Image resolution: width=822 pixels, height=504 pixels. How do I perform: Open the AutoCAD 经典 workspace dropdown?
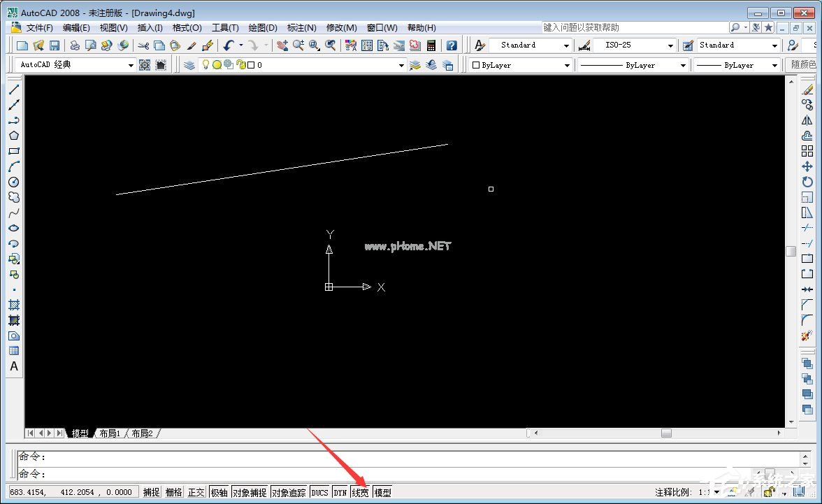(131, 65)
